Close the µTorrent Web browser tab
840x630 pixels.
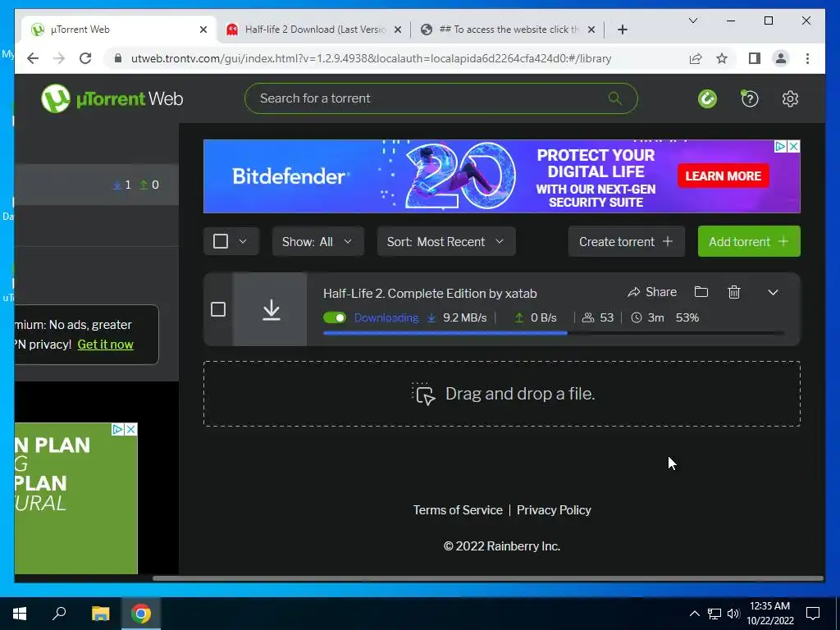(x=203, y=30)
